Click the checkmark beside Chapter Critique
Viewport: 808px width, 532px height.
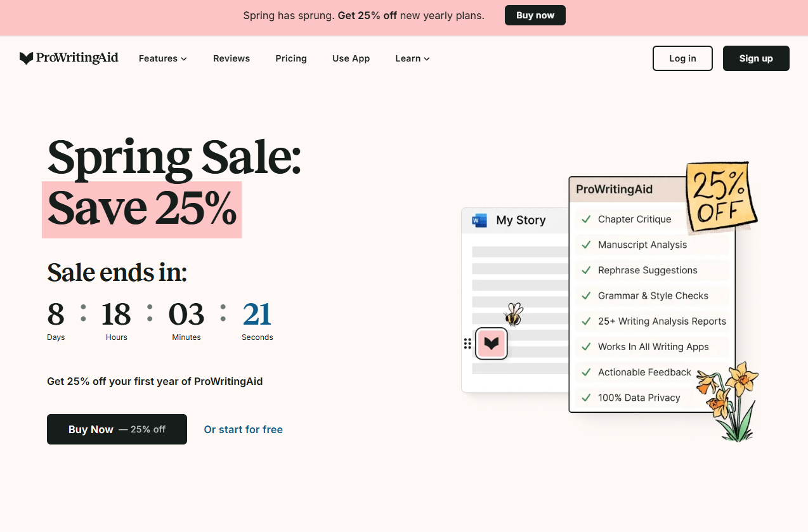click(x=585, y=219)
